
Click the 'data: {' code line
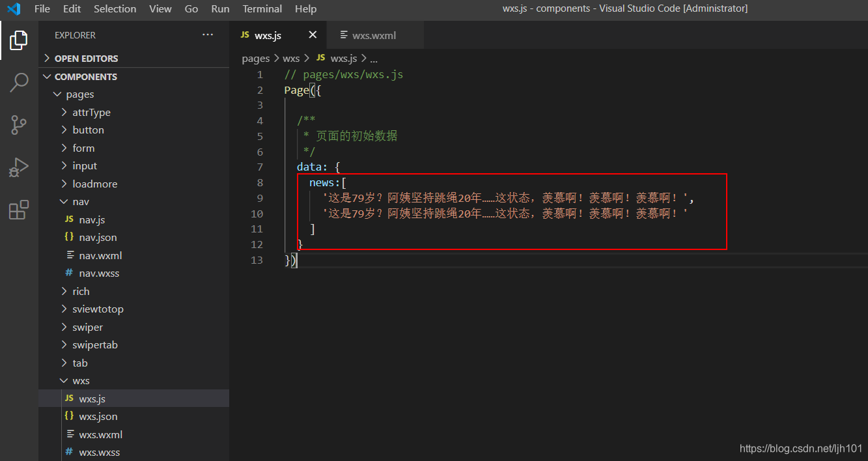coord(318,167)
